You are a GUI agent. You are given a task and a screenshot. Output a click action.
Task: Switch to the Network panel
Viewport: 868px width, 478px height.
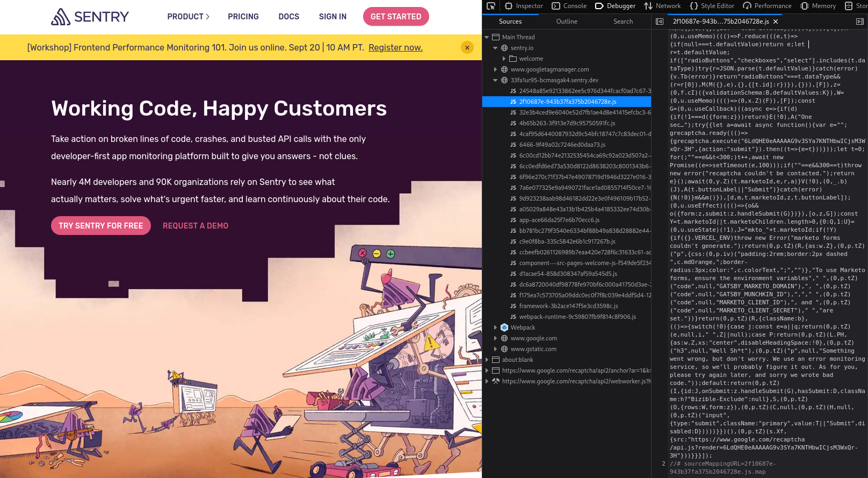662,6
